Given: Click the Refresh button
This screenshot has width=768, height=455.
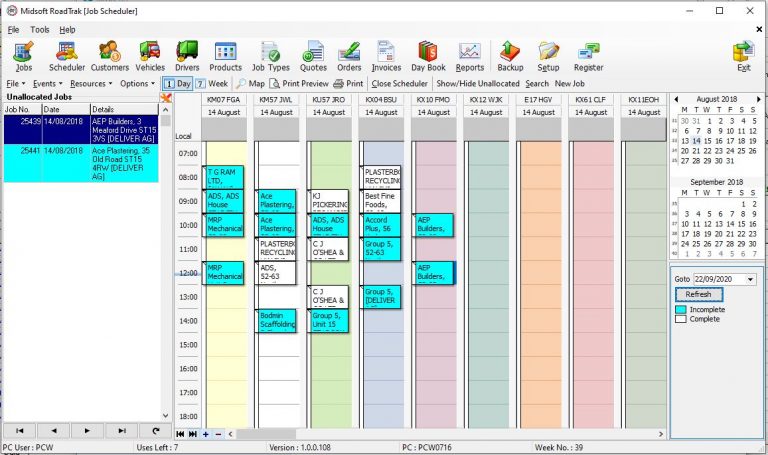Looking at the screenshot, I should coord(698,294).
